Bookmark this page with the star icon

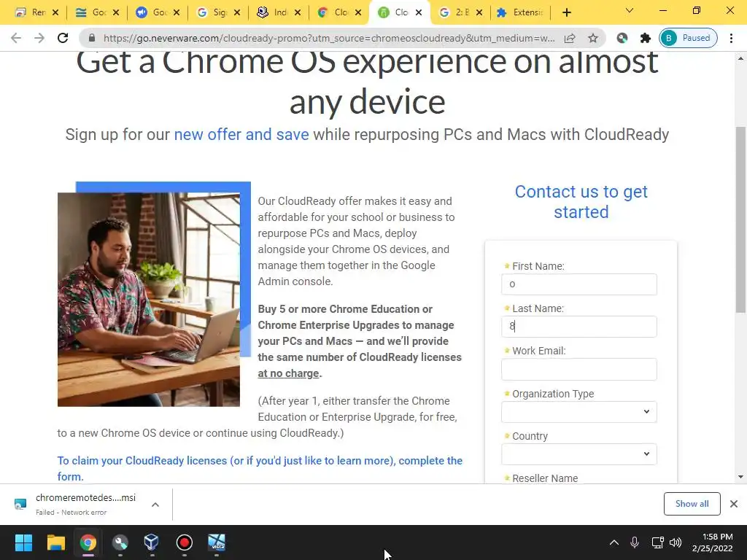pos(592,38)
